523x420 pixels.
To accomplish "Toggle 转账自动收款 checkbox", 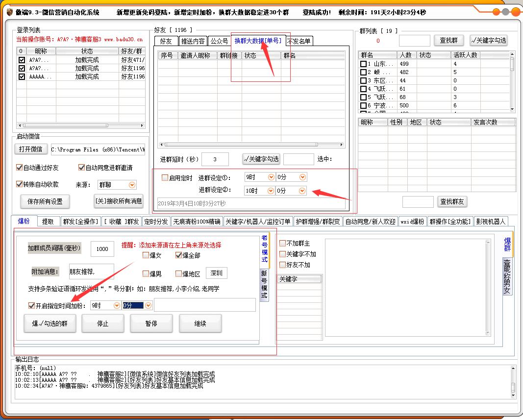I will 19,184.
